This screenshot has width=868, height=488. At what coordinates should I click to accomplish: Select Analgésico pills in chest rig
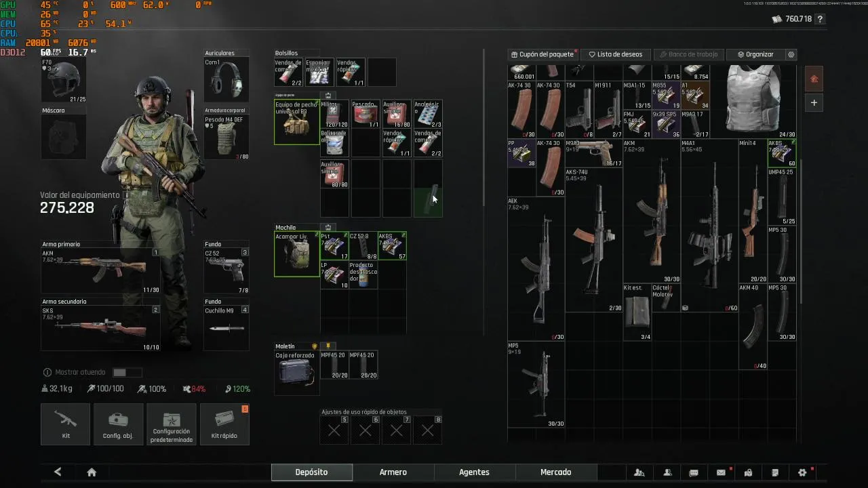tap(428, 115)
